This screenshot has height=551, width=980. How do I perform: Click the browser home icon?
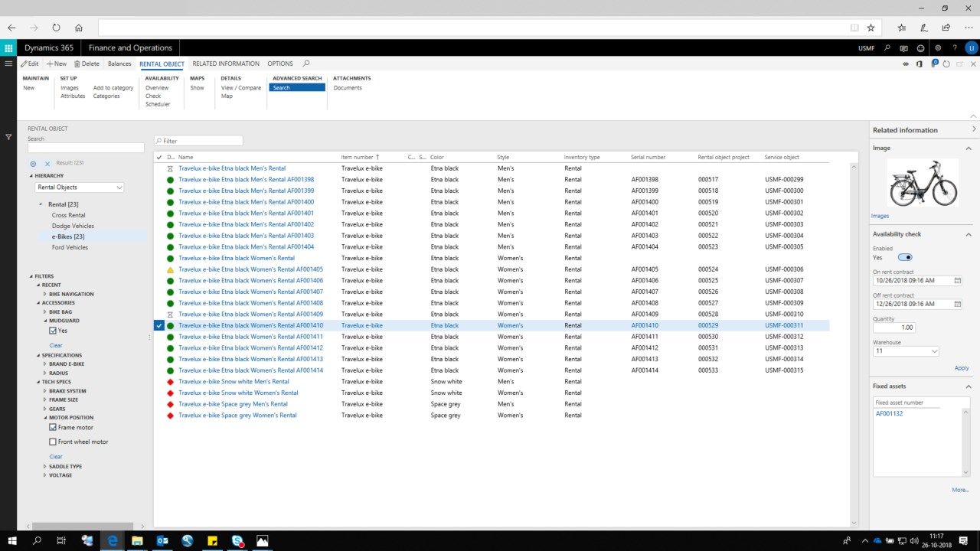[79, 28]
